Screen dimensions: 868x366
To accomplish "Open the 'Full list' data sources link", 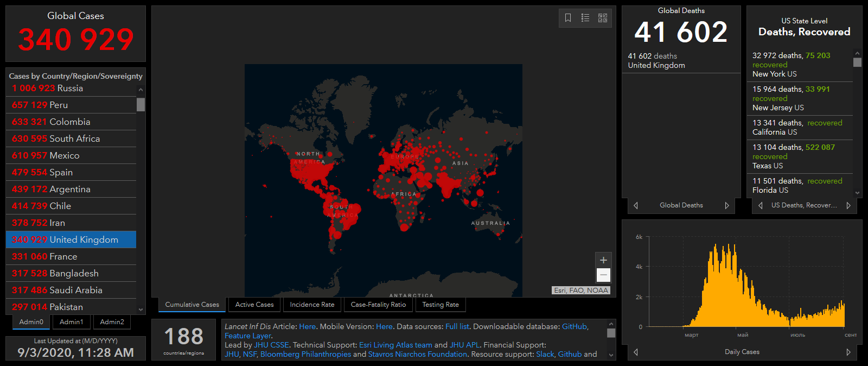I will click(457, 326).
